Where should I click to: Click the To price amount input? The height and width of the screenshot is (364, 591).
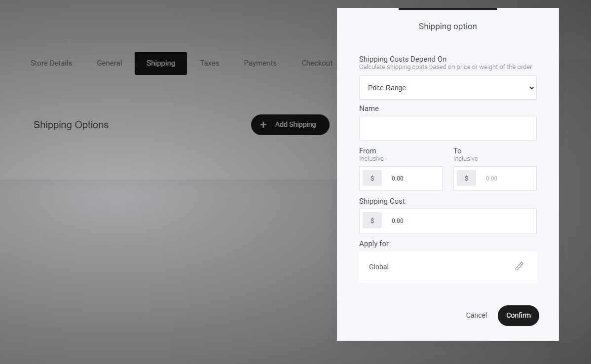click(x=506, y=179)
